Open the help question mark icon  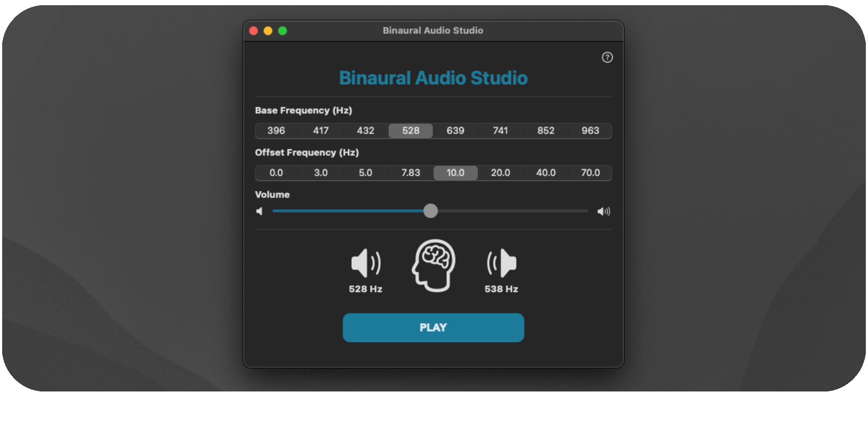607,57
